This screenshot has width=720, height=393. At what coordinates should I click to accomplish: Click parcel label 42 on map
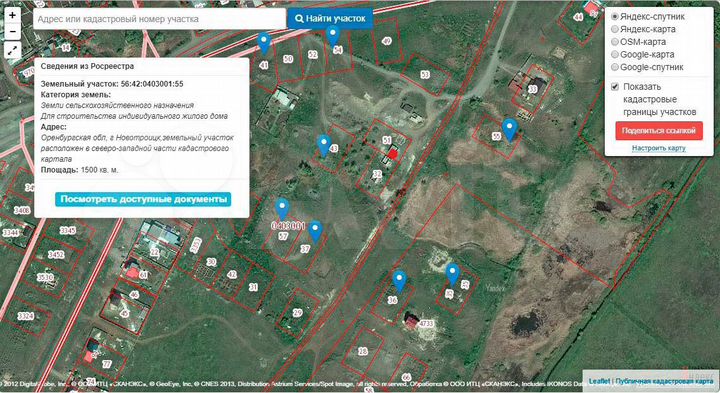[232, 275]
